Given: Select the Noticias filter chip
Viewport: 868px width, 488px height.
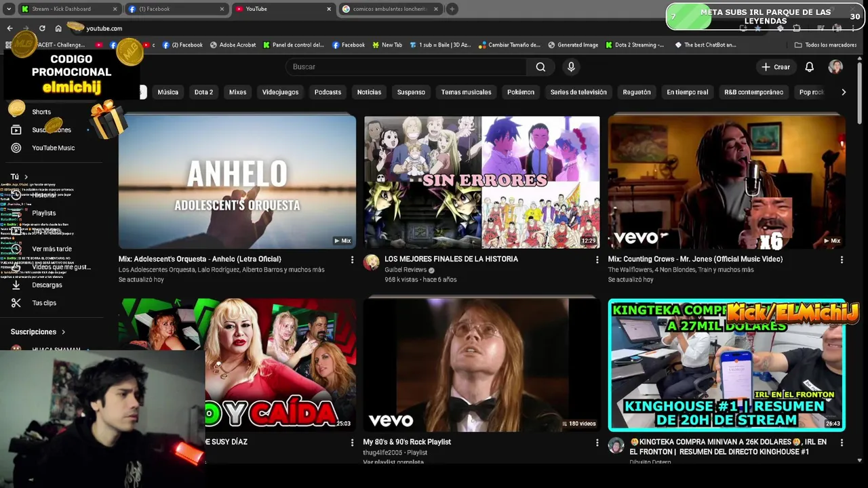Looking at the screenshot, I should pos(369,92).
